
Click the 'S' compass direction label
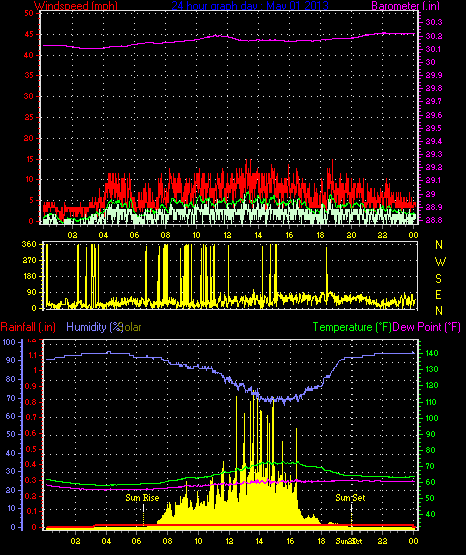pos(439,279)
